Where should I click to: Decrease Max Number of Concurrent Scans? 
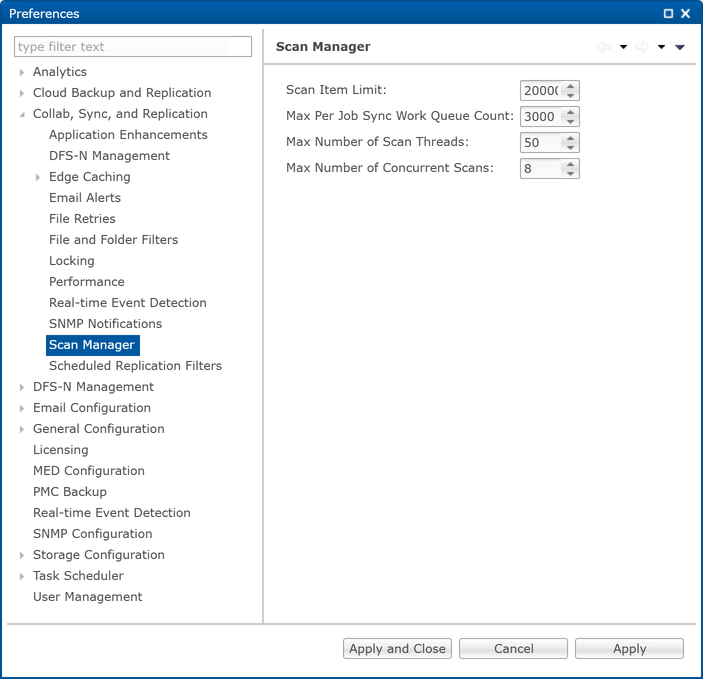[570, 173]
